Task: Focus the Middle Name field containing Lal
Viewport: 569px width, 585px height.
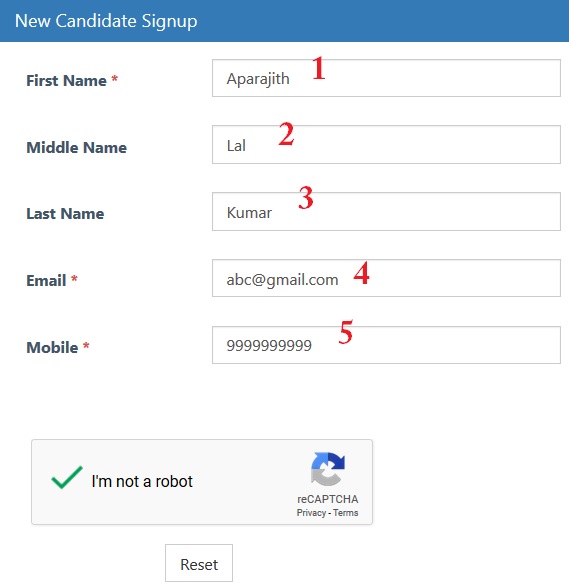Action: click(x=386, y=144)
